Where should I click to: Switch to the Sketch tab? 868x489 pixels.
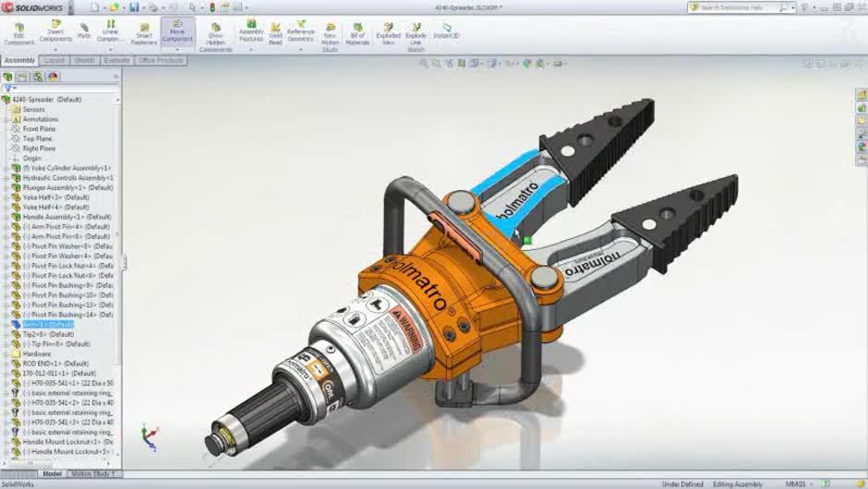tap(84, 60)
